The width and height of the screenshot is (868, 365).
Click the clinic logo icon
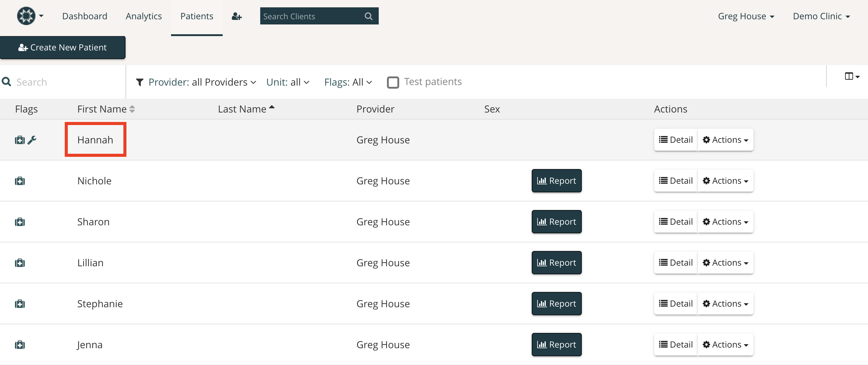click(x=26, y=16)
